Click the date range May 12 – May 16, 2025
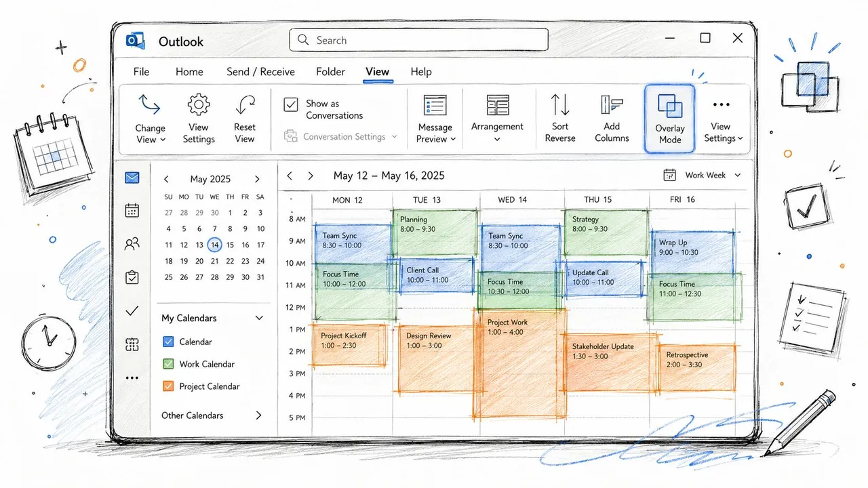868x488 pixels. tap(389, 176)
